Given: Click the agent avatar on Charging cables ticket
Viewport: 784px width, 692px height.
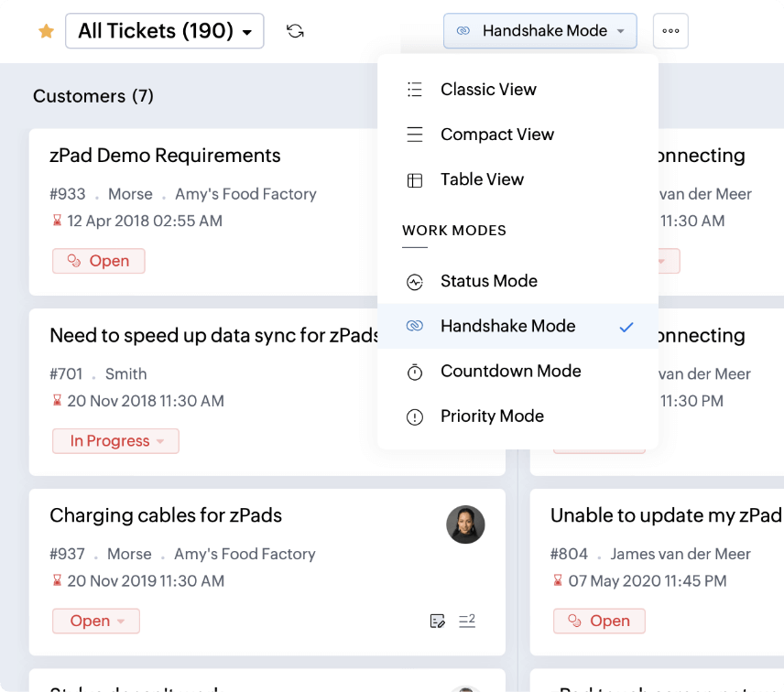Looking at the screenshot, I should [465, 524].
